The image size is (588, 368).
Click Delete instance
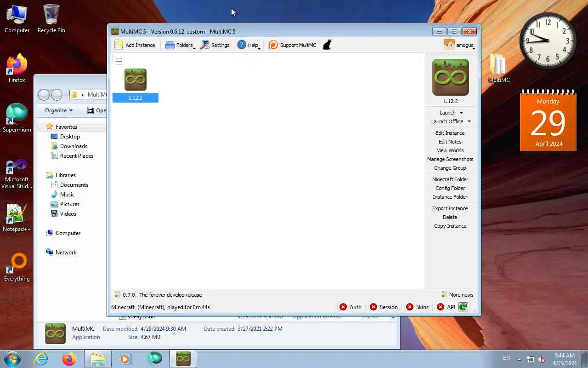450,217
